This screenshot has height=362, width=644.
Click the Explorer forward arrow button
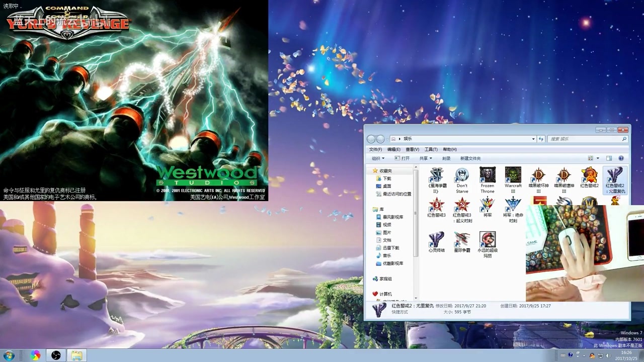[x=380, y=139]
